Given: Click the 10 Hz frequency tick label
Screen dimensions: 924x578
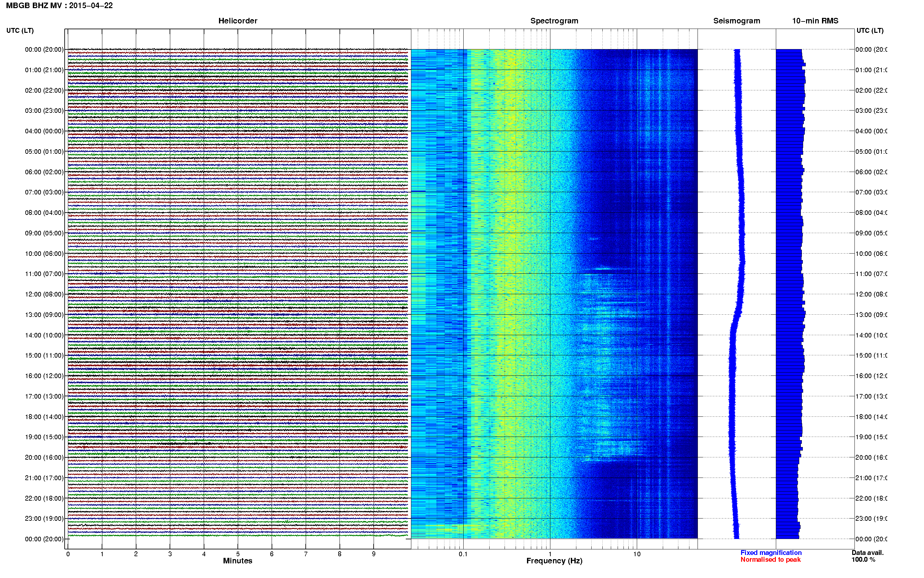Looking at the screenshot, I should tap(637, 554).
